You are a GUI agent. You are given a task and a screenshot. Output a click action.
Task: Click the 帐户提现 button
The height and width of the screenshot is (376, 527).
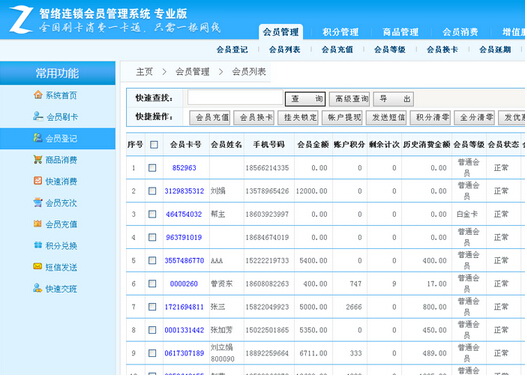coord(342,118)
